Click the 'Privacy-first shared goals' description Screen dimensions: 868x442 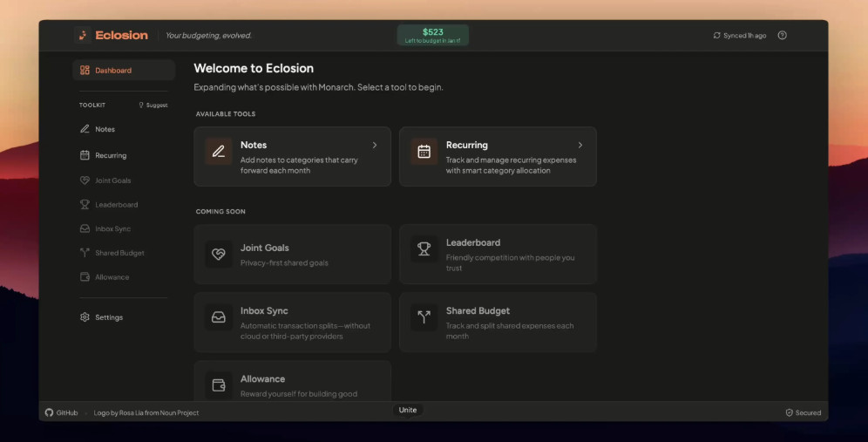point(284,263)
